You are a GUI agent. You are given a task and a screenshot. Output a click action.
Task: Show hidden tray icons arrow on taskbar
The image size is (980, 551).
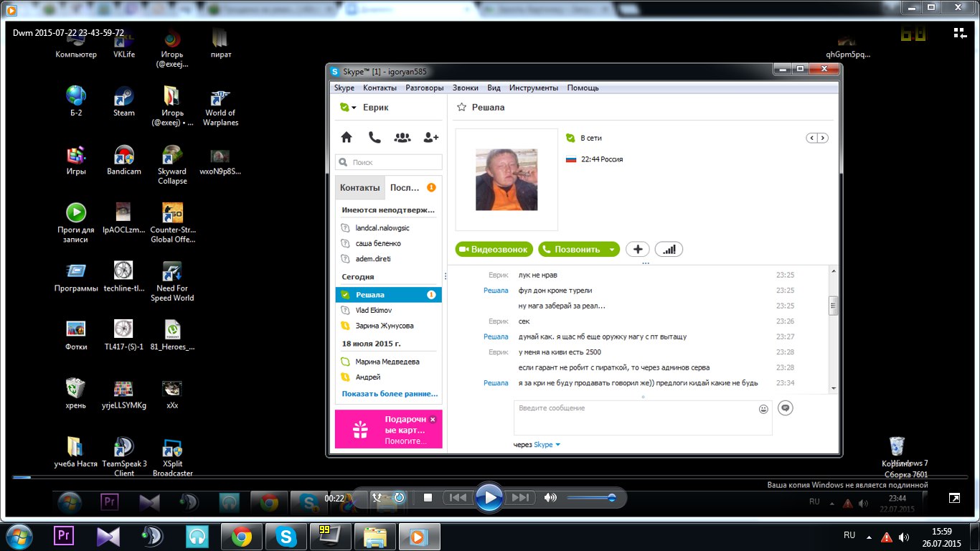click(x=869, y=537)
